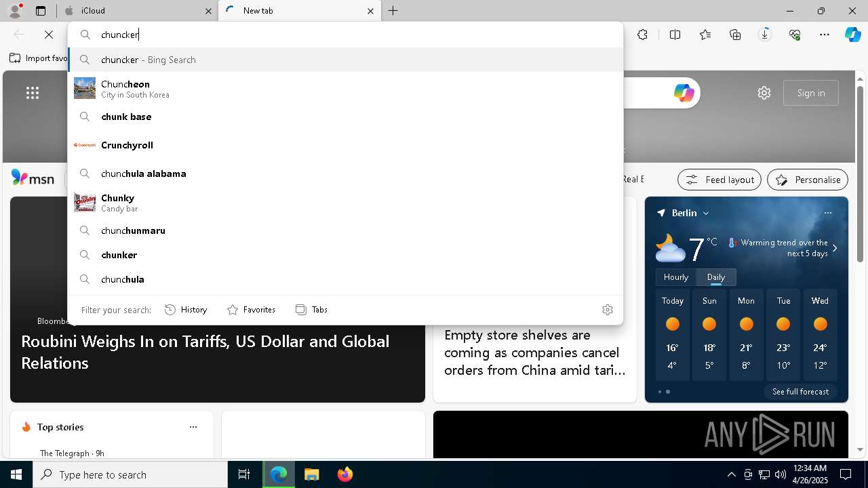Choose 'chunk base' suggestion
868x488 pixels.
345,117
